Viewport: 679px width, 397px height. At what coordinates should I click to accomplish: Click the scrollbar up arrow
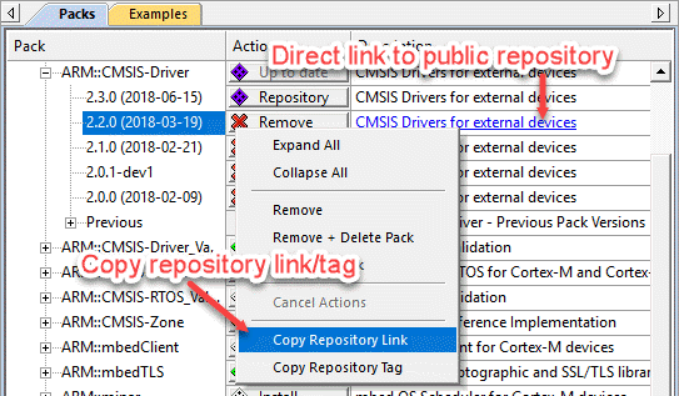pyautogui.click(x=661, y=72)
